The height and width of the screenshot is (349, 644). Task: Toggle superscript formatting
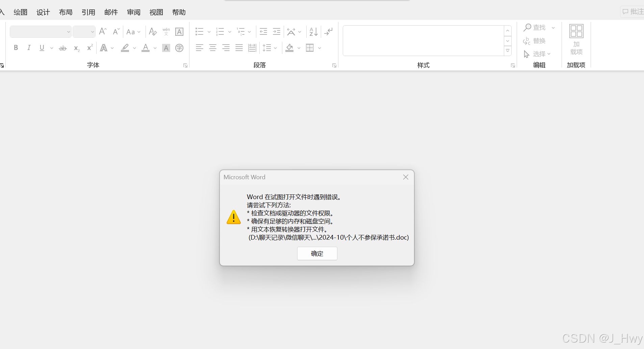[90, 48]
